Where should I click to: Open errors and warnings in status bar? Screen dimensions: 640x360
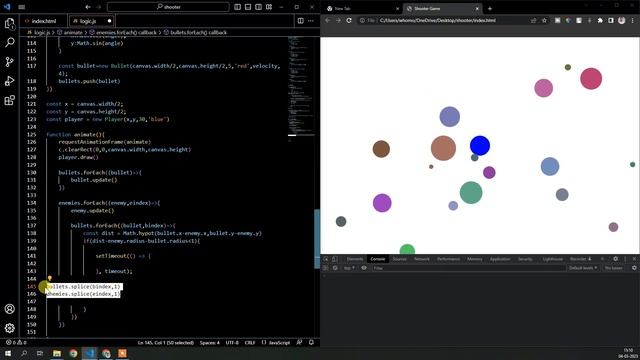[16, 342]
